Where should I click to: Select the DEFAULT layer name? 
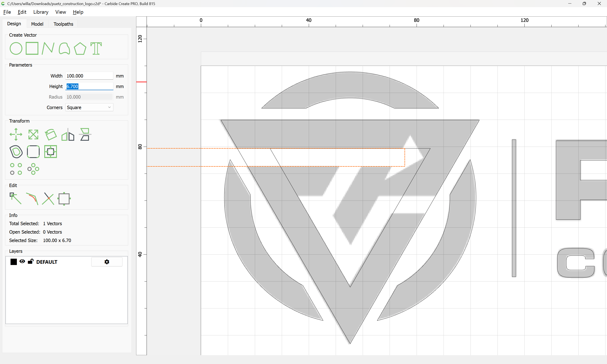47,262
